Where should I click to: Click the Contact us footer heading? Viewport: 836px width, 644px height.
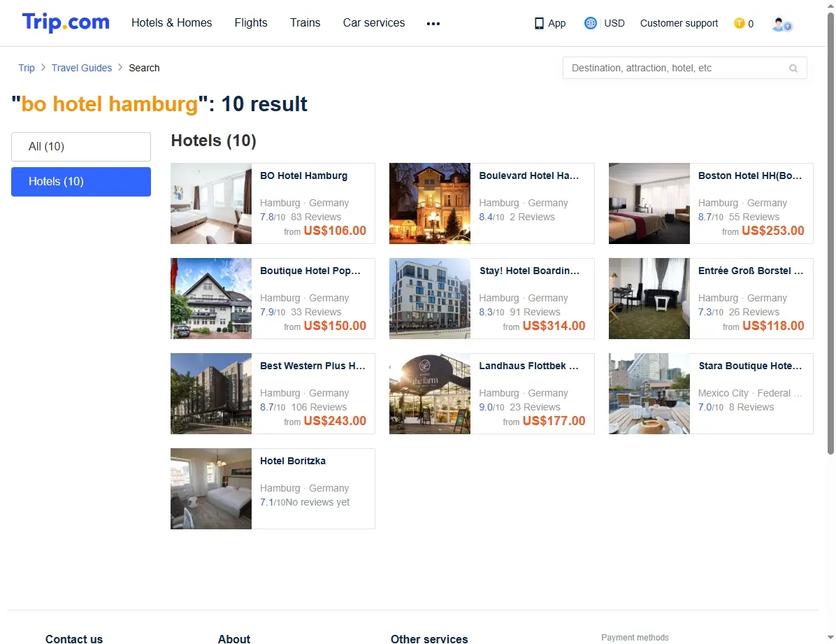(74, 638)
